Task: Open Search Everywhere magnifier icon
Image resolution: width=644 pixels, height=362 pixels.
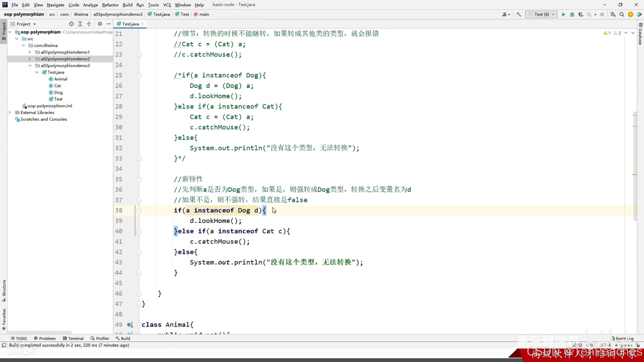Action: [622, 14]
